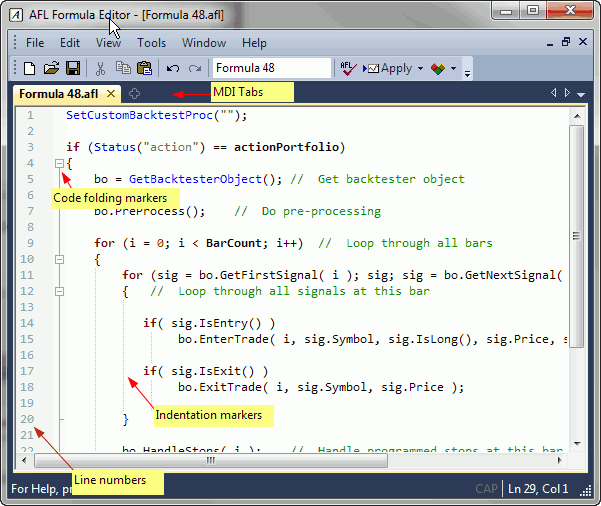Click the AFL syntax check icon

click(x=348, y=69)
